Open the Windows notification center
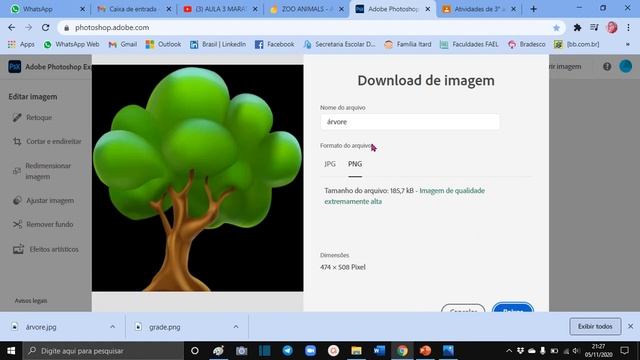Viewport: 640px width, 360px height. point(624,351)
